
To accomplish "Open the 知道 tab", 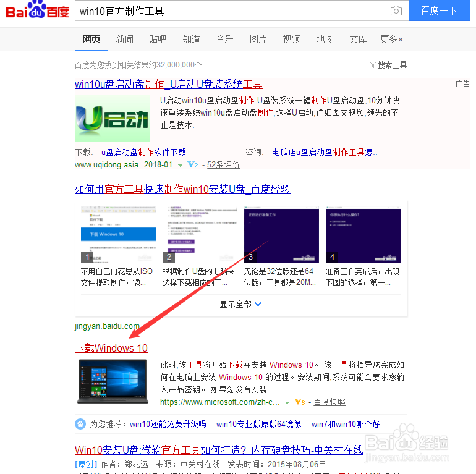I will pos(191,39).
